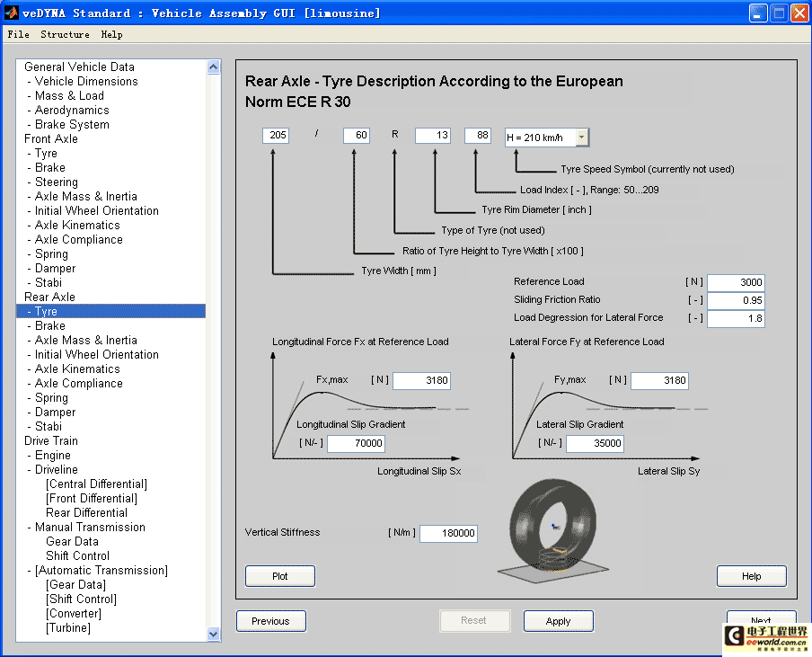Viewport: 812px width, 657px height.
Task: Click Longitudinal Slip Gradient field 70000
Action: tap(357, 443)
